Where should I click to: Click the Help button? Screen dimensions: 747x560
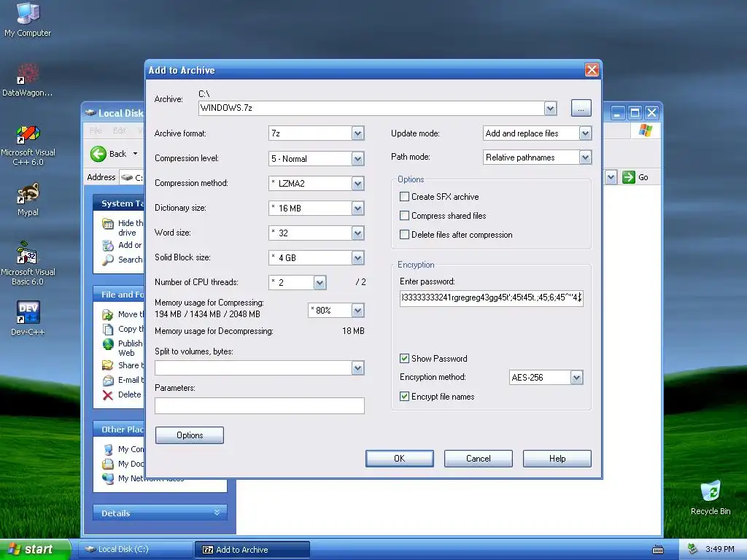(x=557, y=459)
